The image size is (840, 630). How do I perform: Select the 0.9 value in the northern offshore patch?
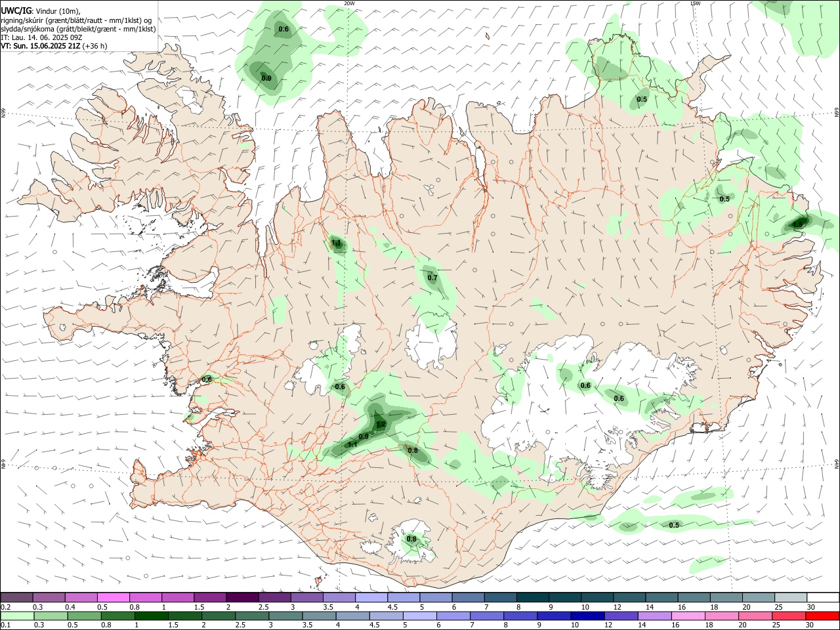click(266, 79)
